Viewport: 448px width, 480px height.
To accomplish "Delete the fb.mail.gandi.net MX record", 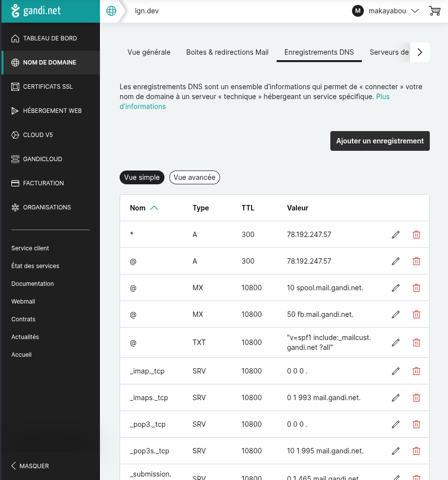I will point(416,314).
